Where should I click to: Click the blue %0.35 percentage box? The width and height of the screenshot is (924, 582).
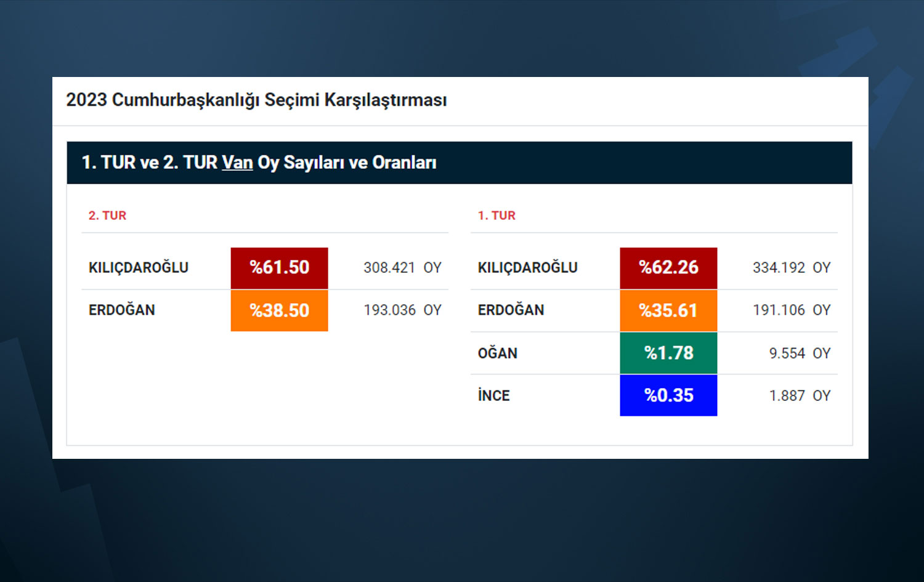tap(668, 395)
